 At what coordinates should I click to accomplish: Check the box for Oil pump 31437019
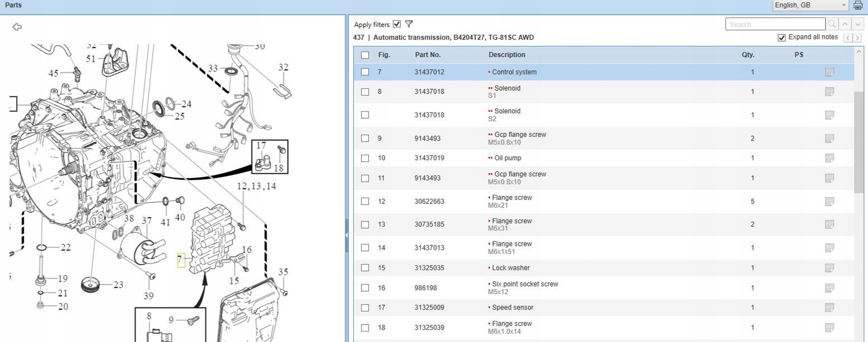coord(365,158)
